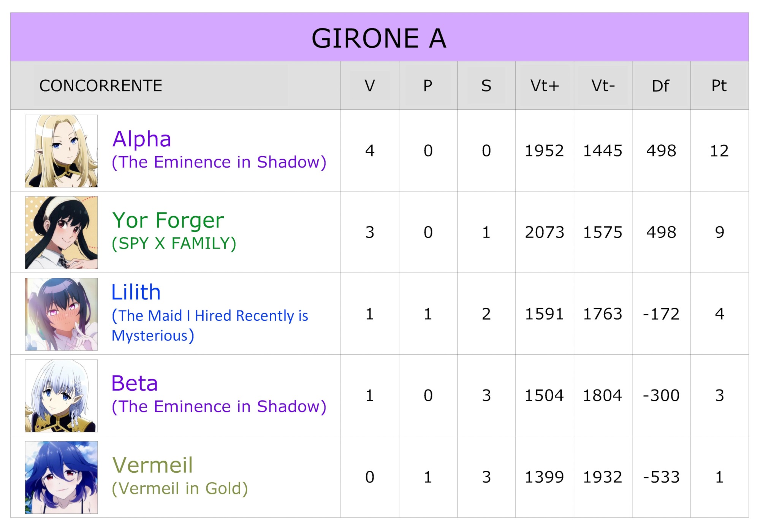The width and height of the screenshot is (760, 532).
Task: Click the Pt column header
Action: 719,86
